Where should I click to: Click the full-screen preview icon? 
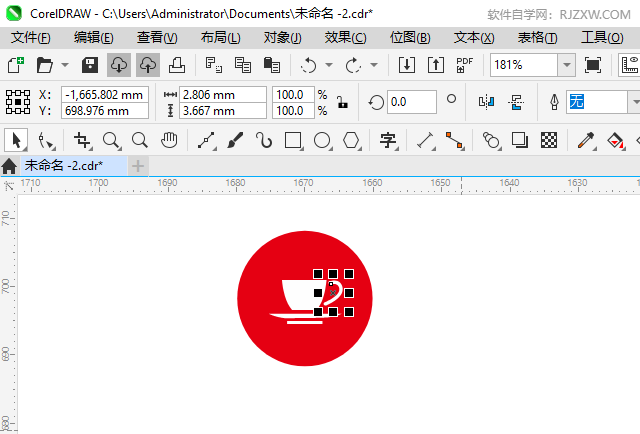(x=593, y=65)
